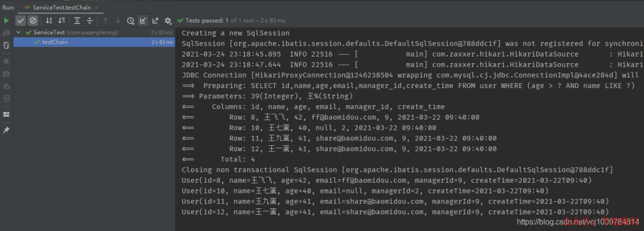Rerun the test with the green play icon
The width and height of the screenshot is (644, 231).
click(x=6, y=20)
